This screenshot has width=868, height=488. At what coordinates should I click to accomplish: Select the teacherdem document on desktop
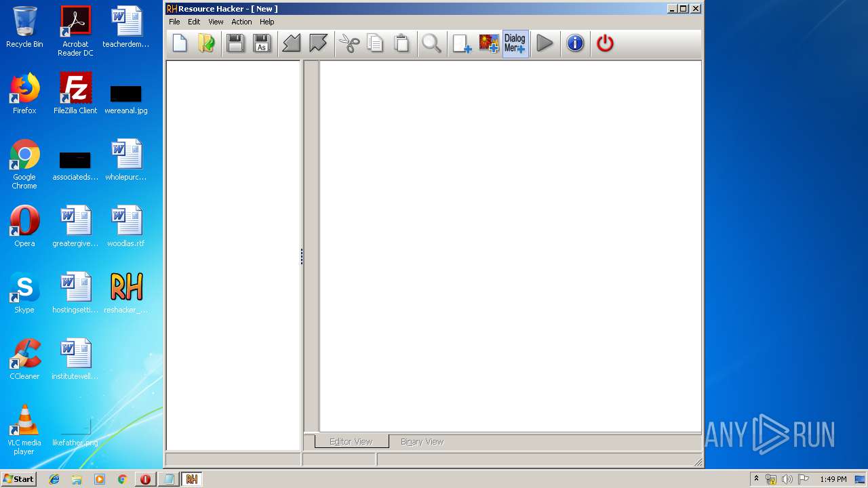coord(126,28)
